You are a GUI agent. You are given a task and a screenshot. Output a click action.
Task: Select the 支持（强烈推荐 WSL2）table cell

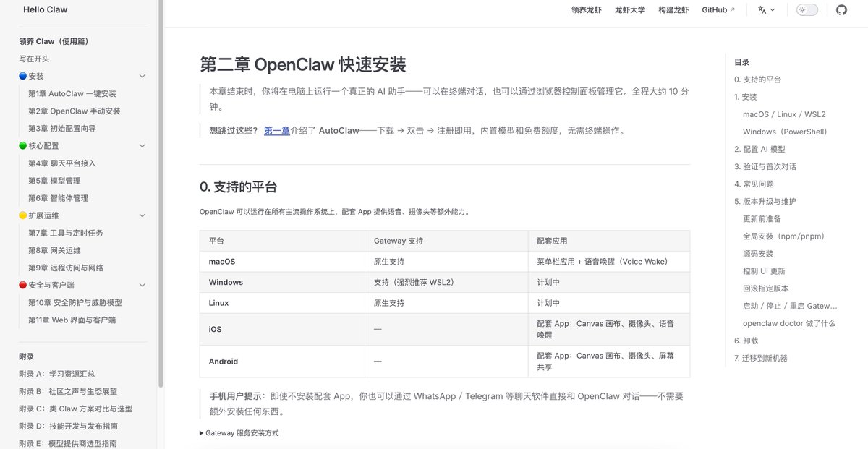[x=446, y=282]
